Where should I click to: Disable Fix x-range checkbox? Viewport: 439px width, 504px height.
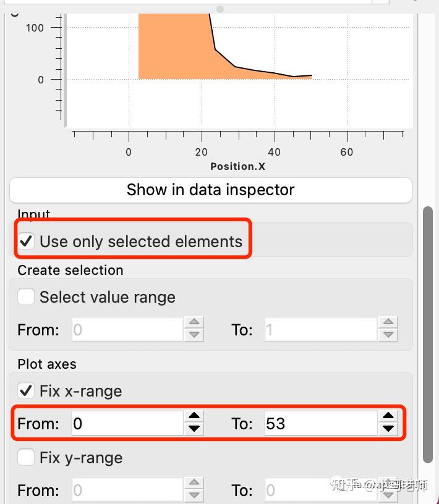[x=26, y=391]
